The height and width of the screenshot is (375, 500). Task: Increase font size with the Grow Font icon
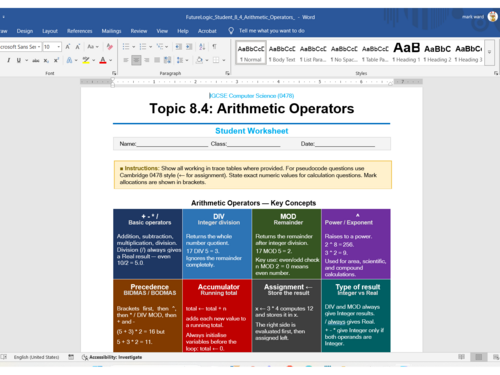(x=68, y=47)
